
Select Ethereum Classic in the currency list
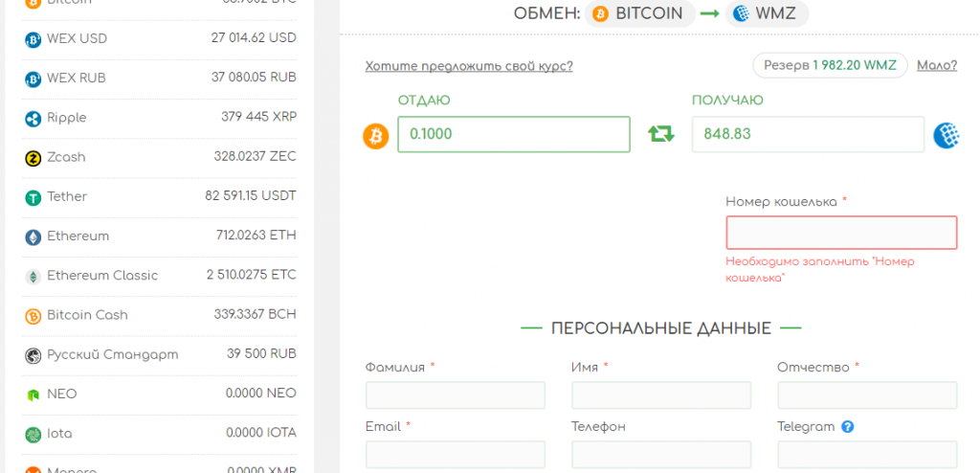(x=160, y=276)
